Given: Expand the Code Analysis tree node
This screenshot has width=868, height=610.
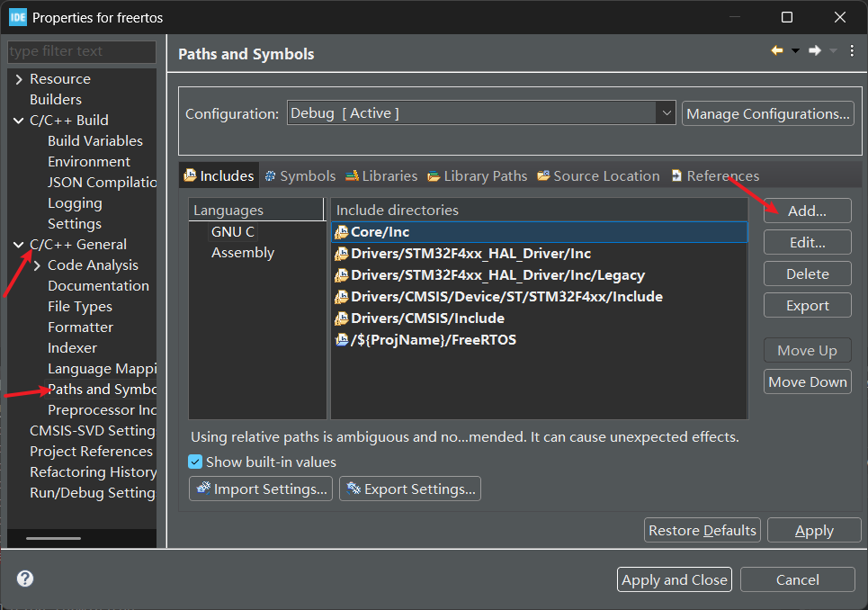Looking at the screenshot, I should tap(37, 265).
